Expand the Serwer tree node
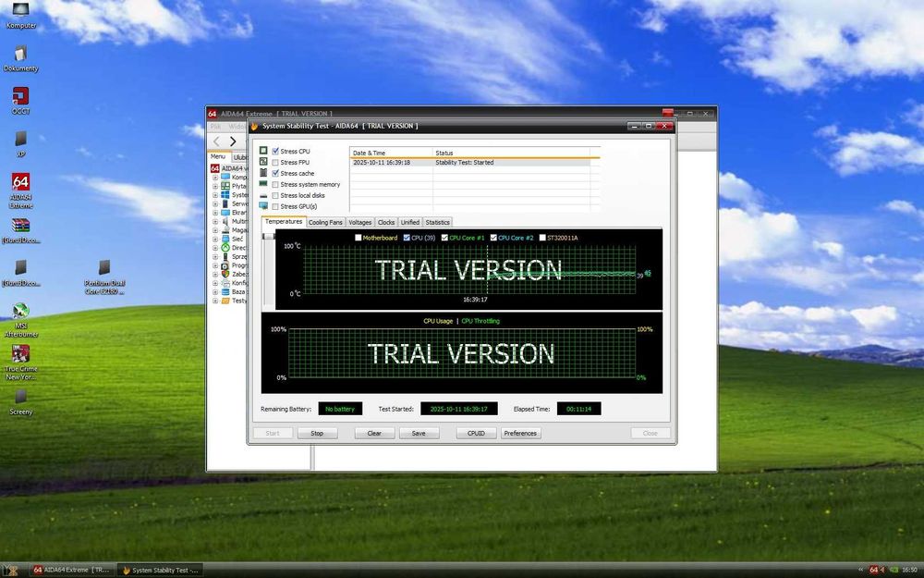924x578 pixels. click(x=215, y=203)
